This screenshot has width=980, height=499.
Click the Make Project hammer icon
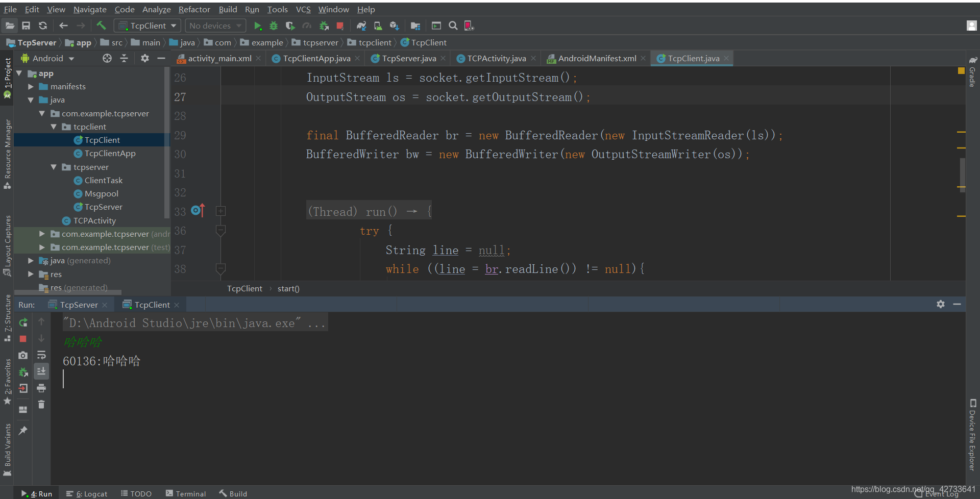pos(101,26)
